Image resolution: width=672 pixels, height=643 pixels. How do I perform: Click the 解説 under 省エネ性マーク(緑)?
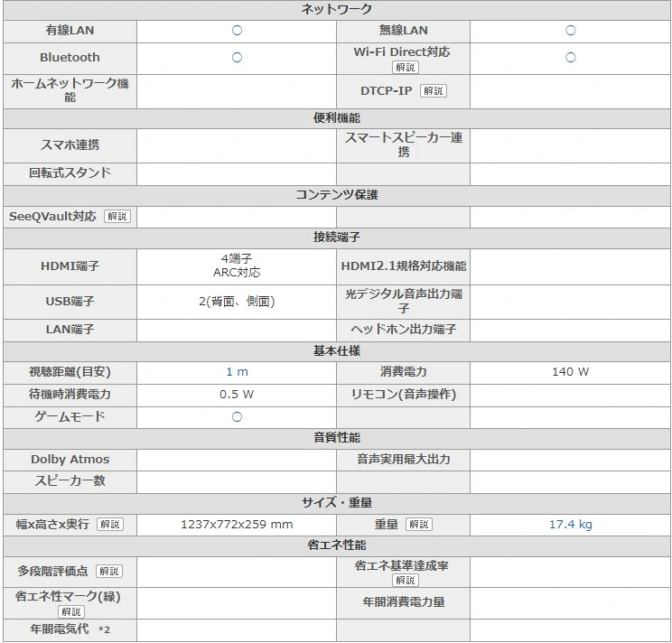pyautogui.click(x=71, y=611)
